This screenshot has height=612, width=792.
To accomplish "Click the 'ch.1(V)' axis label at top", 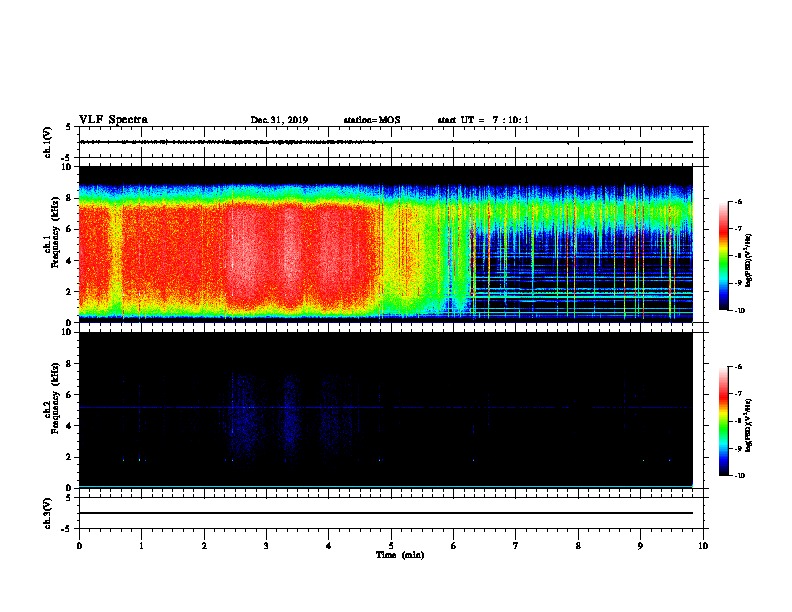I will click(x=48, y=142).
